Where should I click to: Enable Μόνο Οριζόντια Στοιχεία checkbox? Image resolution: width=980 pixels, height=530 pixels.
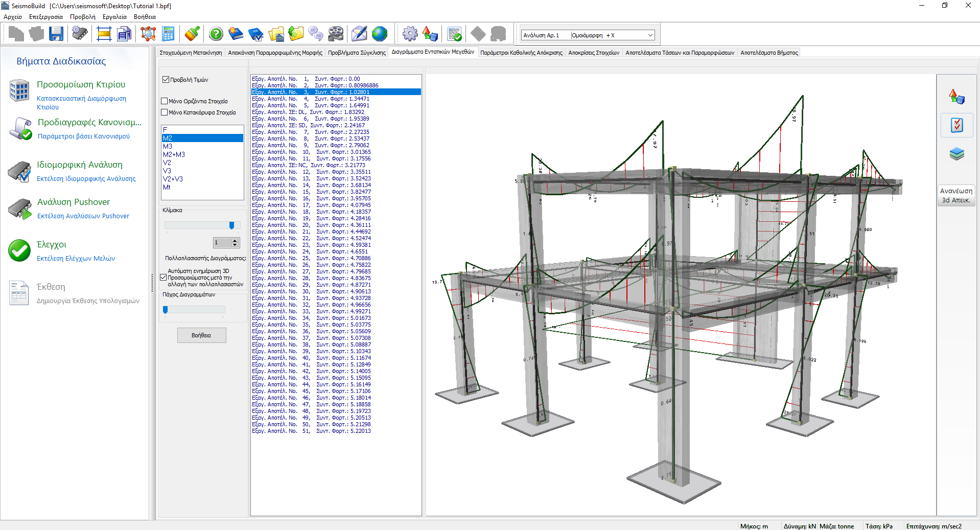tap(165, 101)
